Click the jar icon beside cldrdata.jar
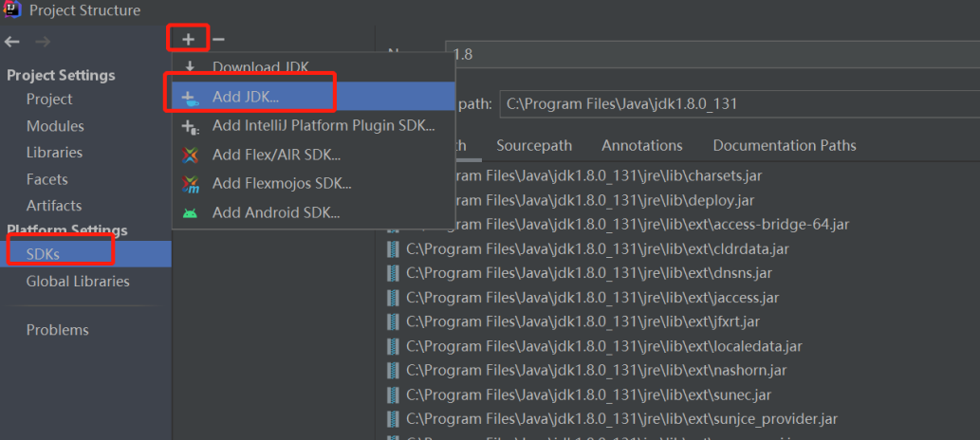This screenshot has width=980, height=440. click(393, 249)
